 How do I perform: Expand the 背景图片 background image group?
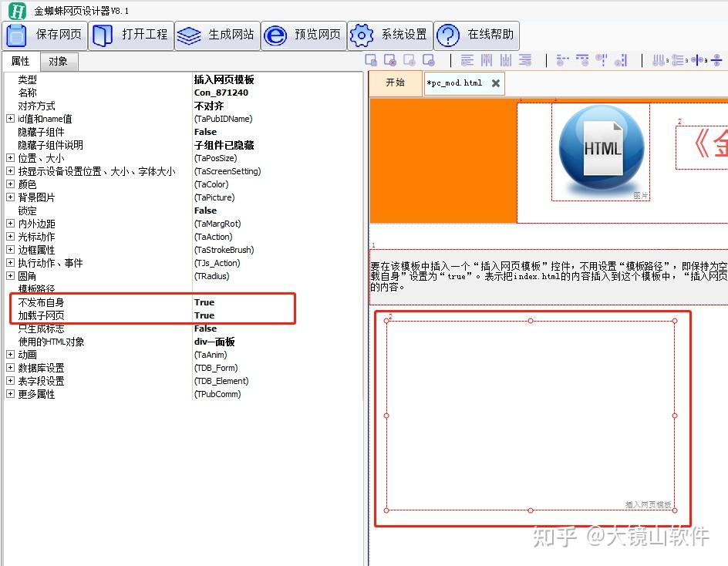point(10,197)
